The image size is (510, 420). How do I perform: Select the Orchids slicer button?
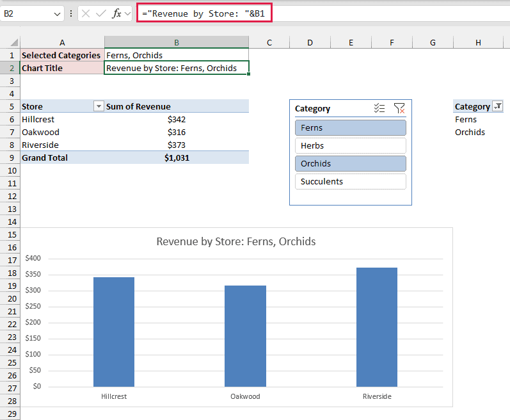tap(351, 163)
